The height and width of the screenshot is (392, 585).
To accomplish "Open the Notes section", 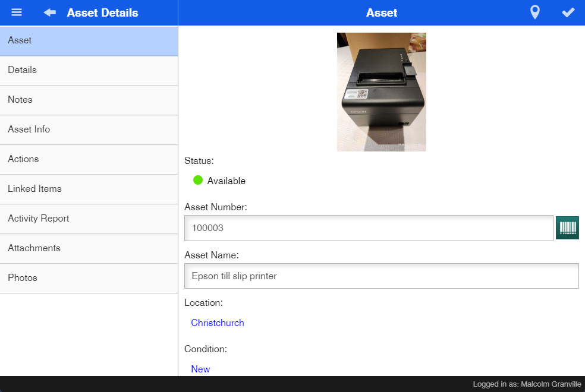I will point(89,100).
